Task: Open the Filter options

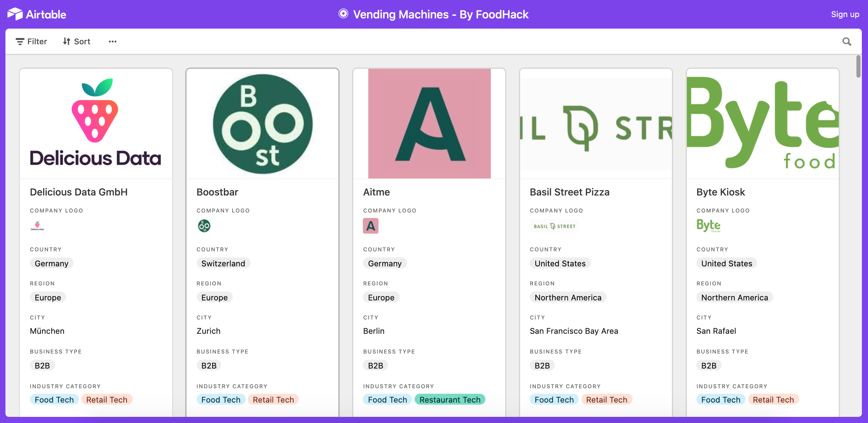Action: tap(31, 42)
